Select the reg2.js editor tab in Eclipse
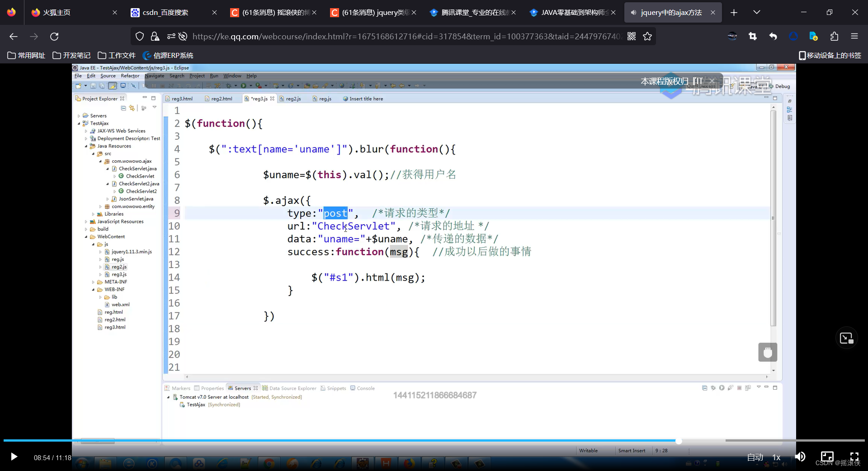The width and height of the screenshot is (868, 471). (290, 99)
